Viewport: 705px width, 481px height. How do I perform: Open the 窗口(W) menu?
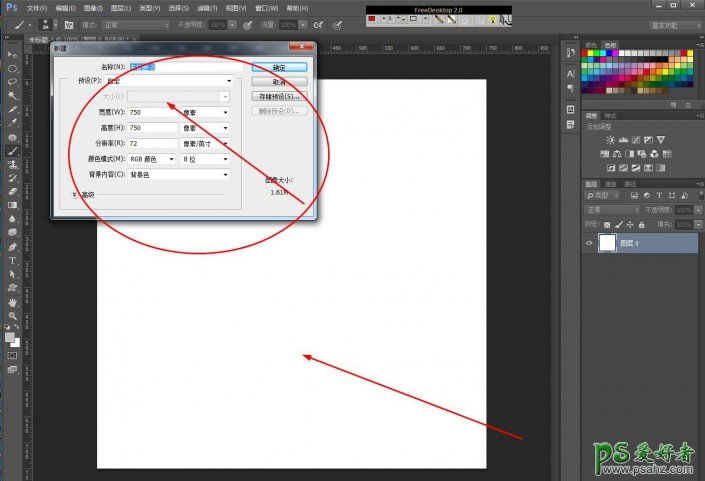tap(266, 8)
